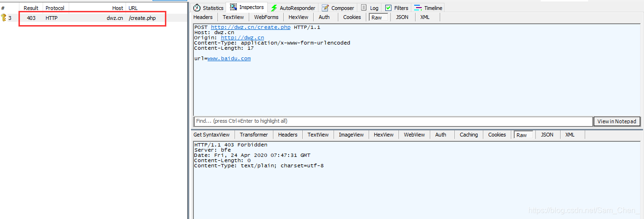Click the Server: bfe response header
The image size is (644, 219).
pyautogui.click(x=213, y=150)
